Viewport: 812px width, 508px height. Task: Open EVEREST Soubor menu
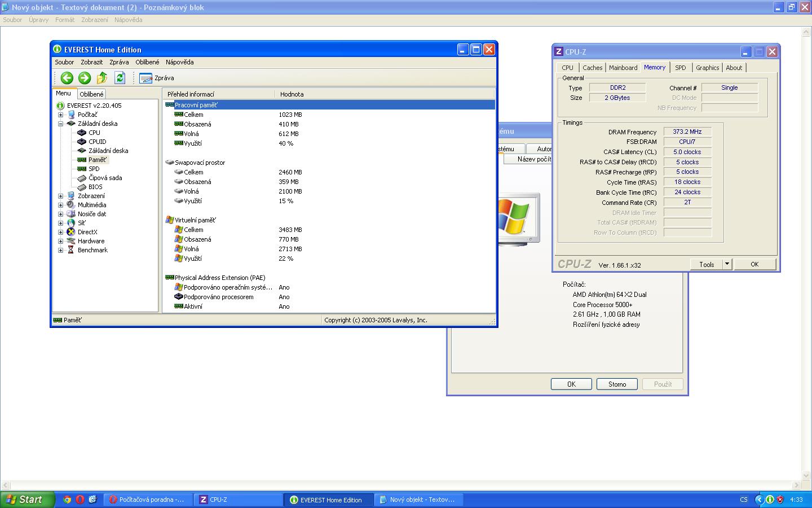[x=64, y=62]
